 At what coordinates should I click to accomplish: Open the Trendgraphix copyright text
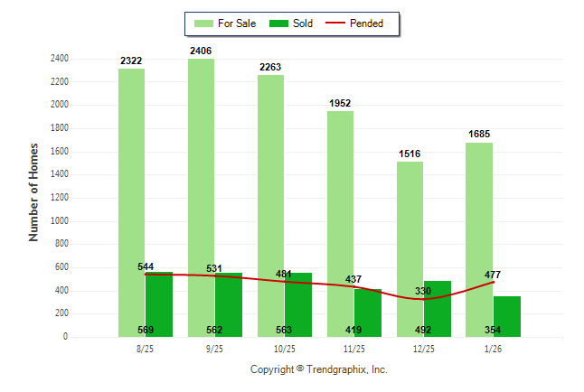click(318, 369)
